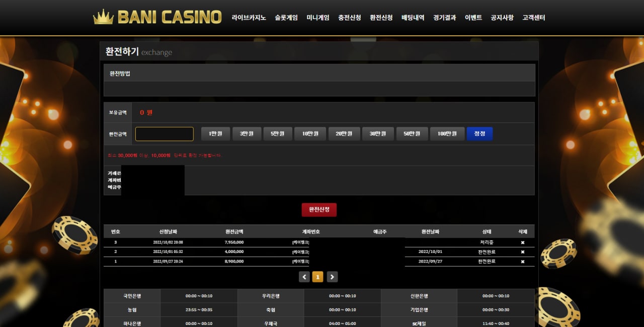The height and width of the screenshot is (327, 644).
Task: Select page 1 in the pagination
Action: [x=317, y=277]
